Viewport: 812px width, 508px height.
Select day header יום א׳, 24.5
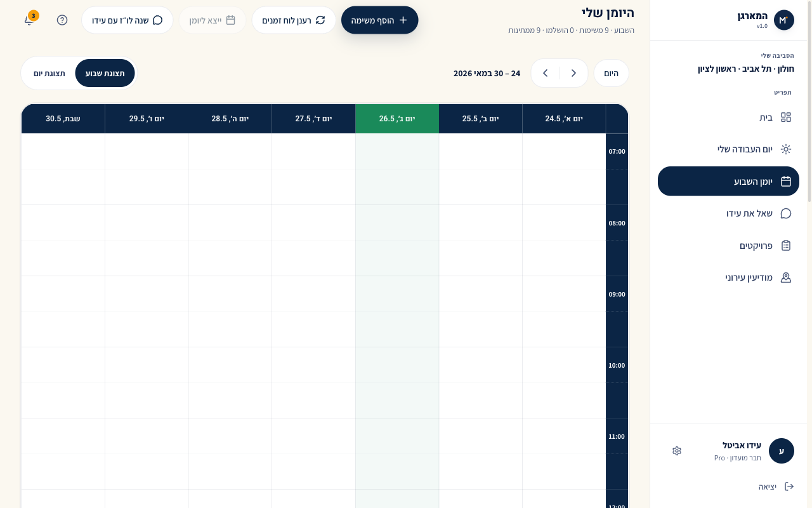coord(564,119)
